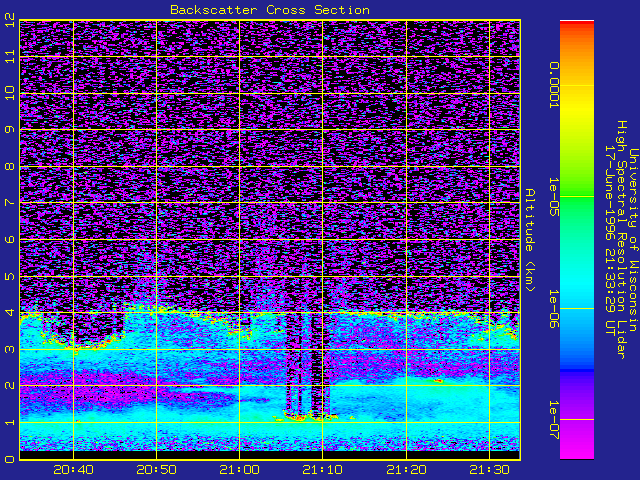Click altitude label 12 on the axis
640x480 pixels.
click(x=10, y=19)
